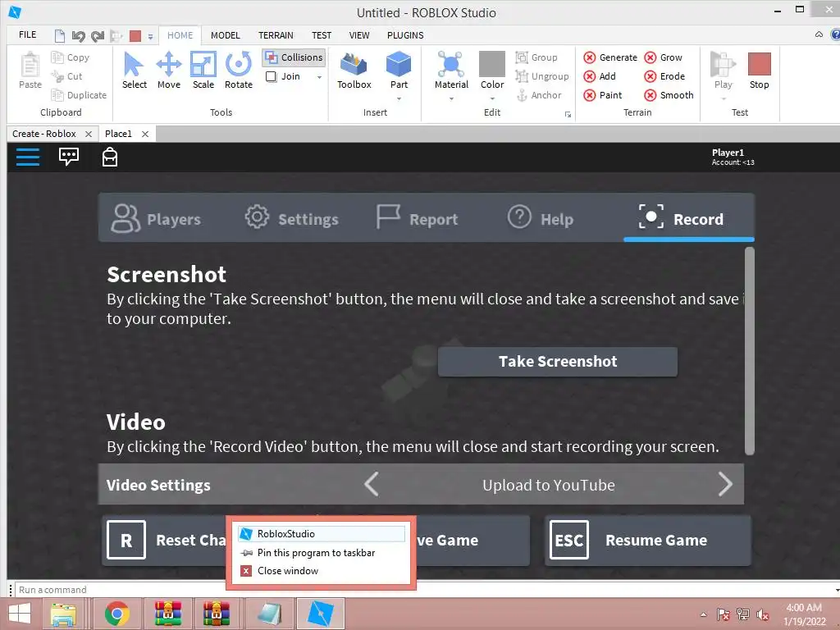Switch to the PLUGINS ribbon tab
Image resolution: width=840 pixels, height=630 pixels.
point(405,35)
